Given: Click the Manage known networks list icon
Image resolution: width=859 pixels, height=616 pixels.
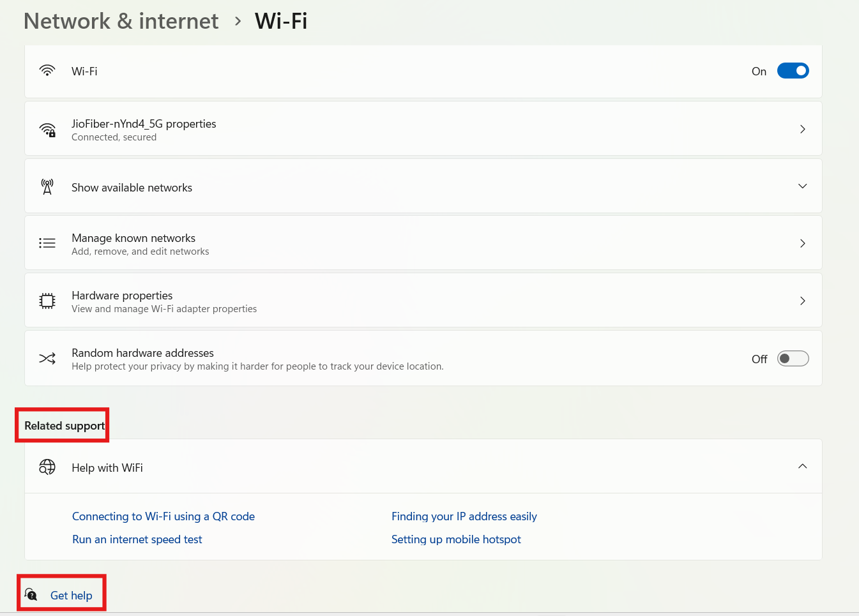Looking at the screenshot, I should point(47,243).
